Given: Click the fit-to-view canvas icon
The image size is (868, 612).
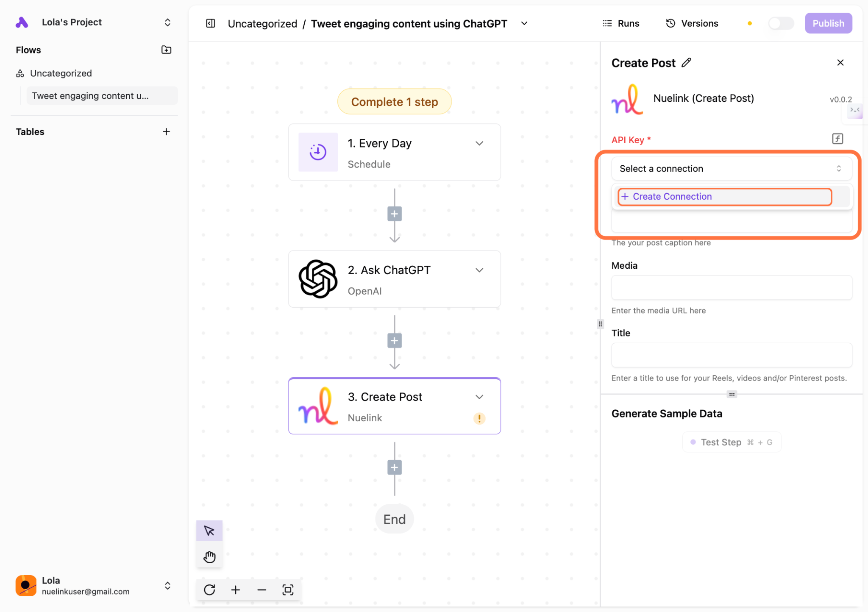Looking at the screenshot, I should pos(288,590).
